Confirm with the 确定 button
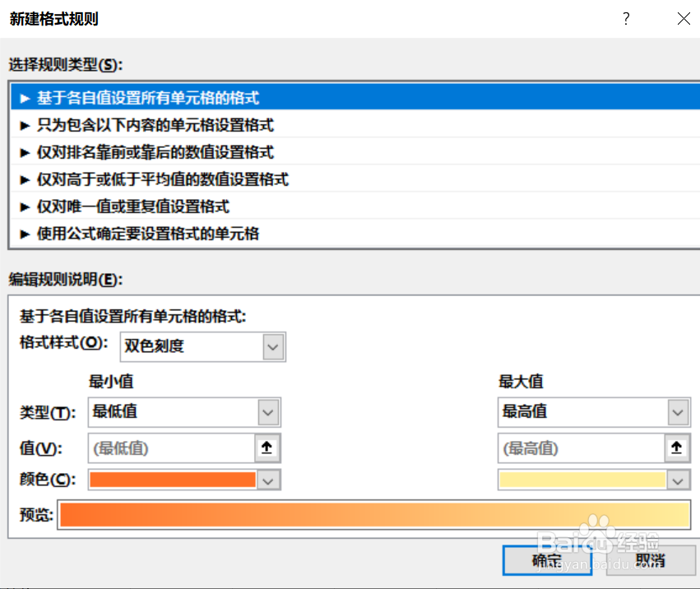The image size is (700, 589). tap(547, 560)
